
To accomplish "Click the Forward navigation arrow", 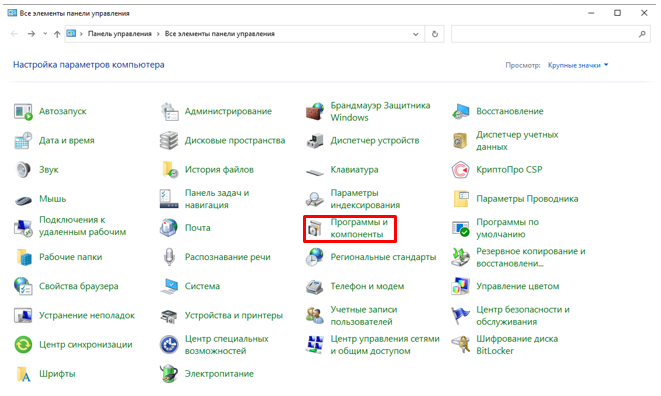I will (x=31, y=34).
